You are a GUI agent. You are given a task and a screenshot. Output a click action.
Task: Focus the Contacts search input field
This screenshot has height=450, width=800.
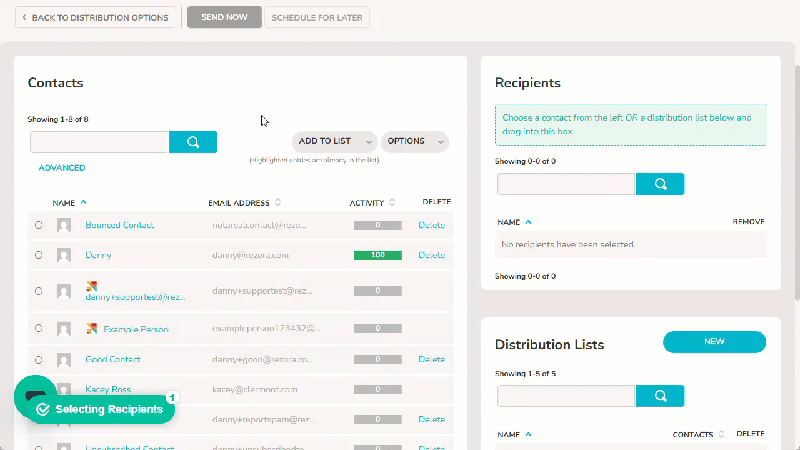pyautogui.click(x=99, y=142)
